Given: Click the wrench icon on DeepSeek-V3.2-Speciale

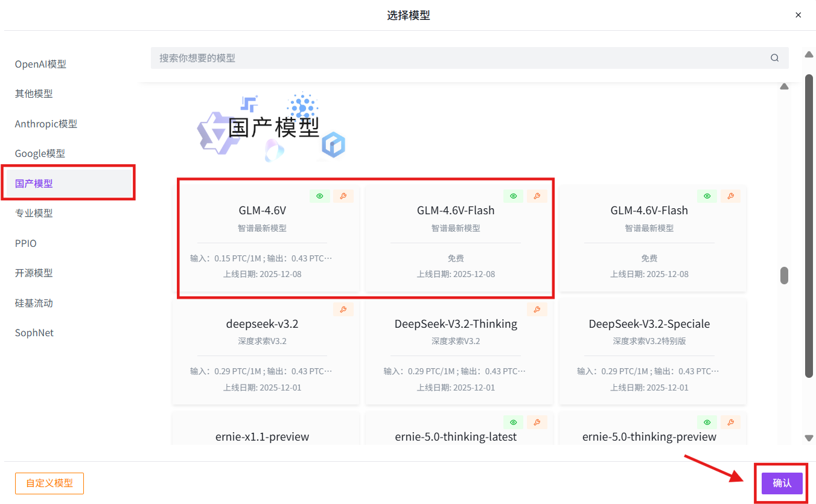Looking at the screenshot, I should pyautogui.click(x=730, y=308).
